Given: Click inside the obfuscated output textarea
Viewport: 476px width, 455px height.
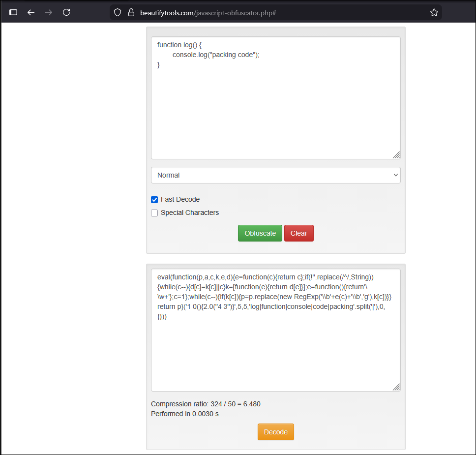Looking at the screenshot, I should [276, 330].
